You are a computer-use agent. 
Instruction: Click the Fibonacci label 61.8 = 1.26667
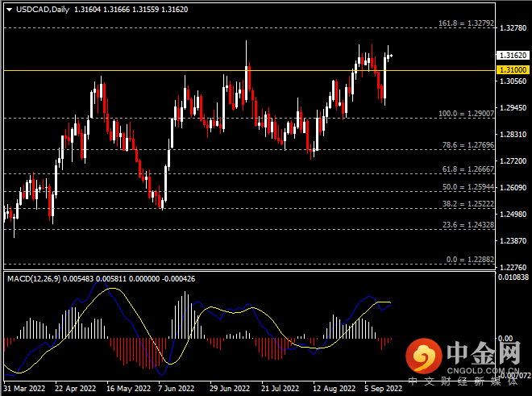[x=468, y=169]
